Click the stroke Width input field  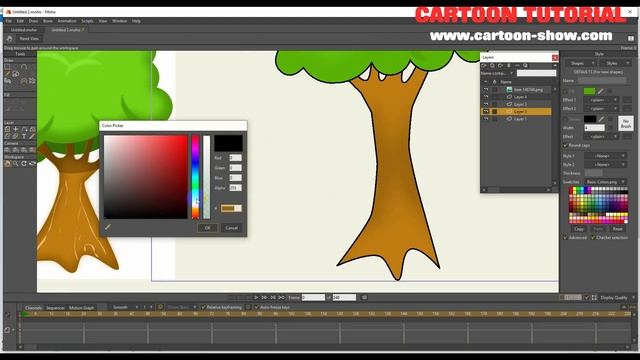pos(594,128)
